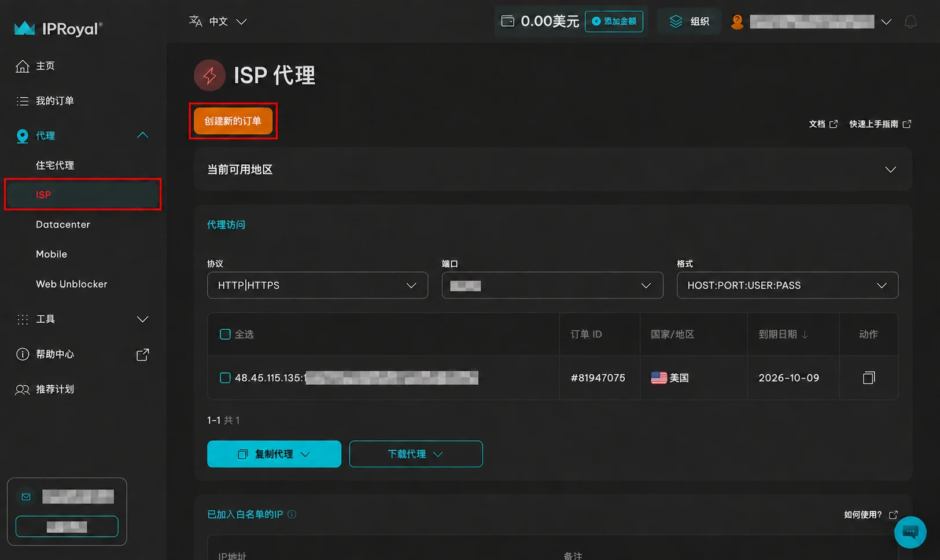
Task: Open the 文档 documentation link
Action: point(823,124)
